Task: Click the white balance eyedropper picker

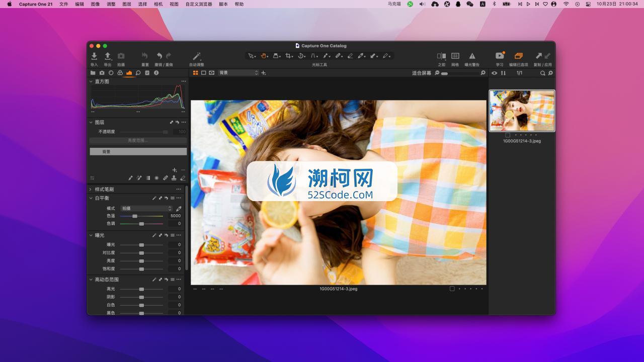Action: (179, 208)
